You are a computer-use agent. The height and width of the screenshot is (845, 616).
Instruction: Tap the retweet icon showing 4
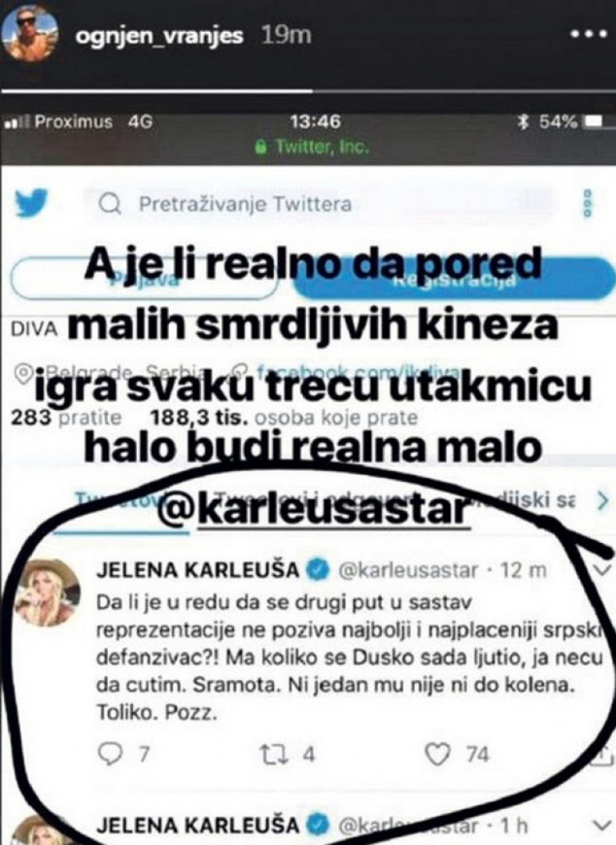[x=272, y=754]
